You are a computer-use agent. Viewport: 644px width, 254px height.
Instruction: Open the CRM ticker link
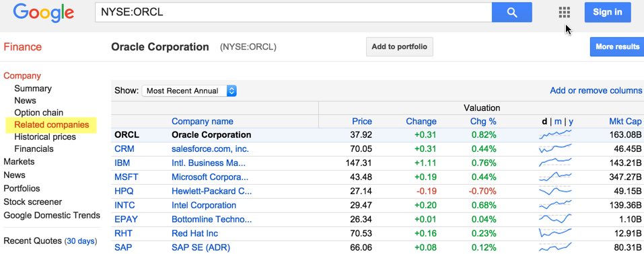pyautogui.click(x=124, y=149)
